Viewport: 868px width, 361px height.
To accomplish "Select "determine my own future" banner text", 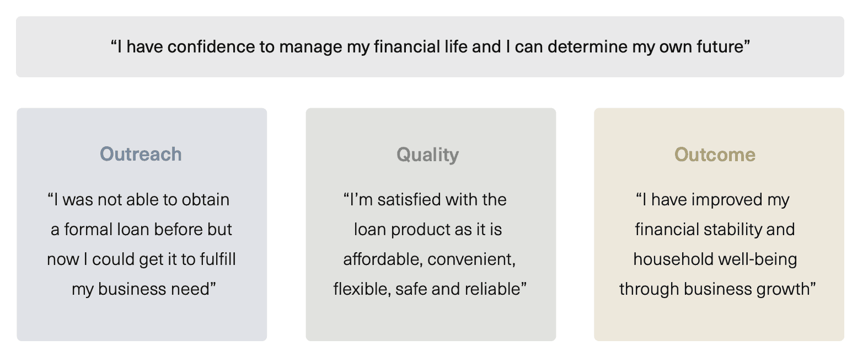I will [645, 47].
